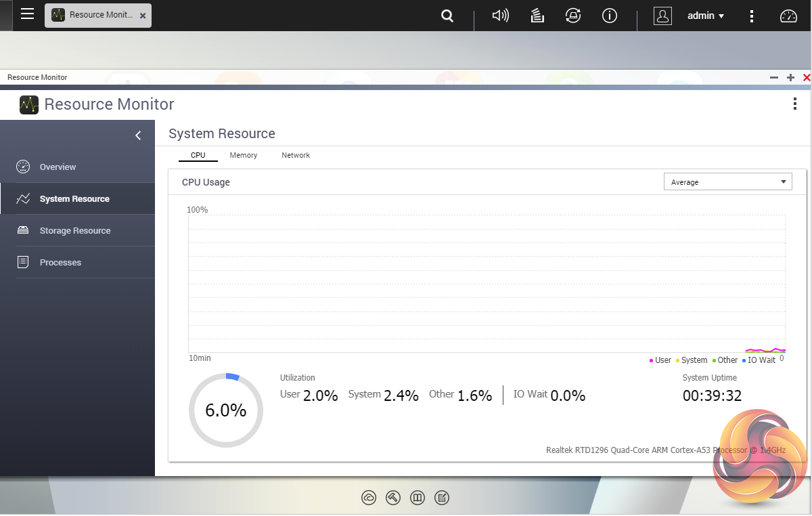
Task: Click the utility tools icon in dock
Action: [393, 498]
